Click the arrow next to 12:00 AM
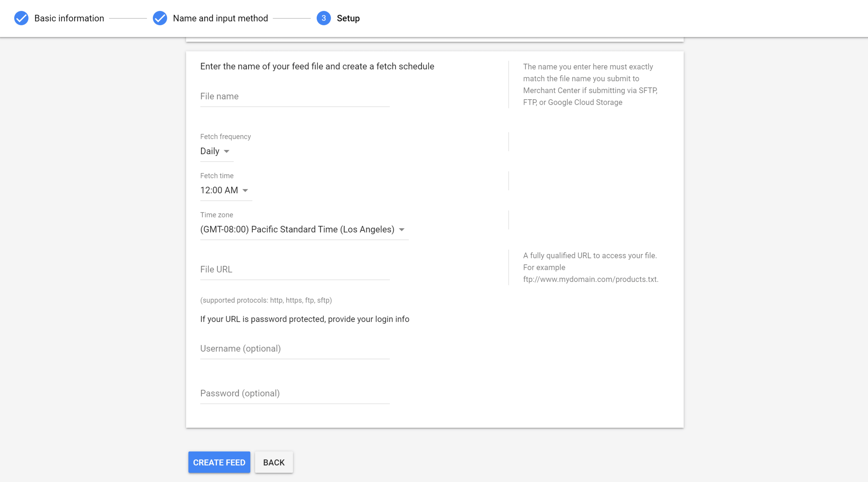This screenshot has width=868, height=482. click(x=245, y=190)
